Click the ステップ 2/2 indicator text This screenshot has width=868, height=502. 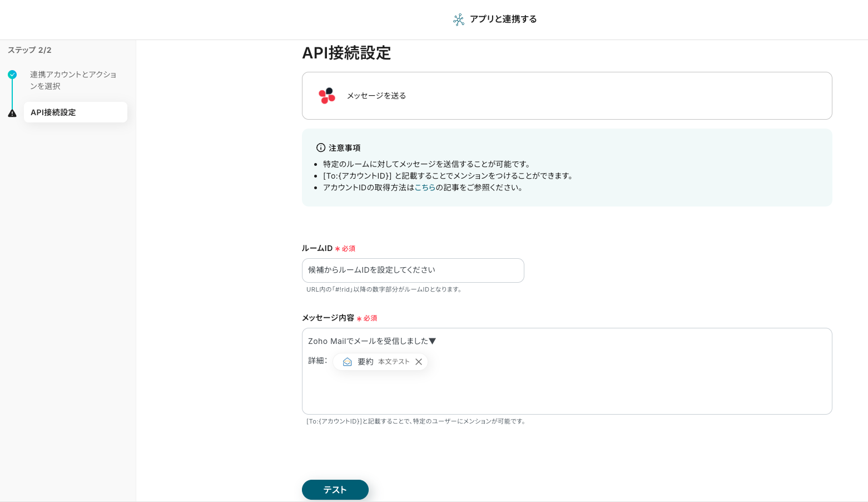[x=29, y=50]
